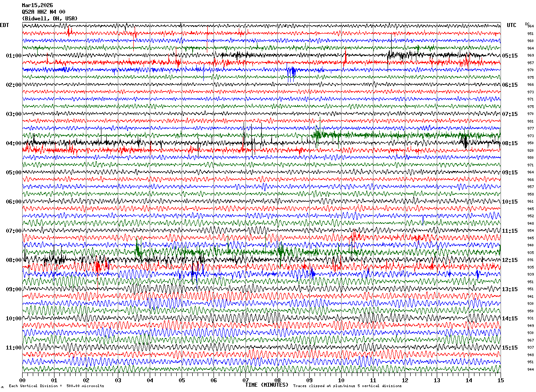
Task: Click the 10 minute tick label
Action: (x=341, y=380)
